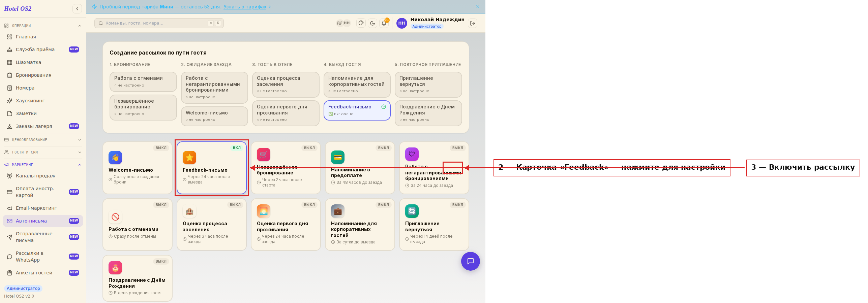Viewport: 868px width, 303px height.
Task: Click Оценка процесса заселения hotel icon
Action: coord(189,211)
